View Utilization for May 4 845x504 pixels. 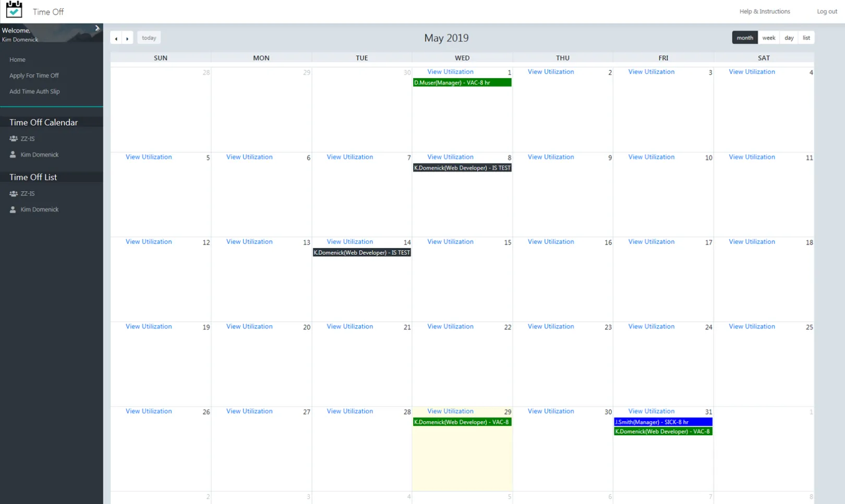coord(752,72)
